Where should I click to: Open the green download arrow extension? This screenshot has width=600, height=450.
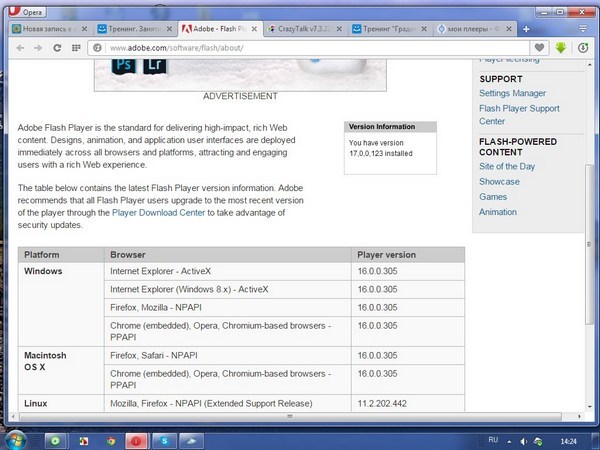pos(561,48)
